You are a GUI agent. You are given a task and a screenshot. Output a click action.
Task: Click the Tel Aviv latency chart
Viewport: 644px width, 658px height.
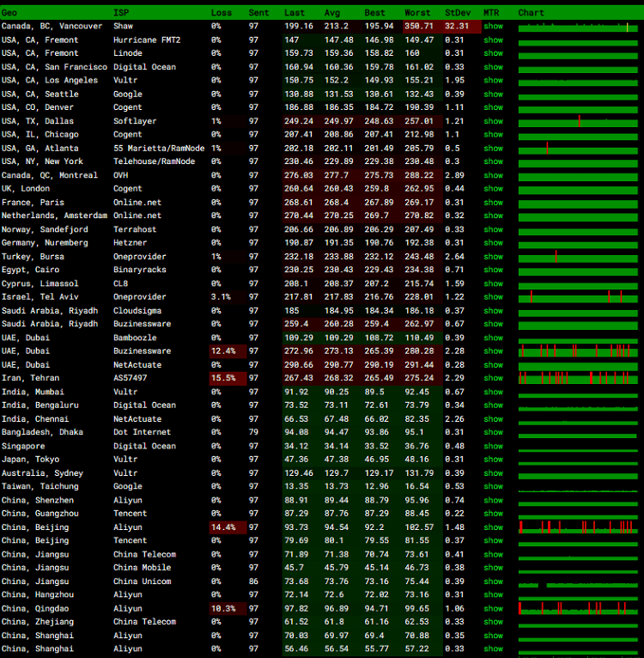[578, 297]
